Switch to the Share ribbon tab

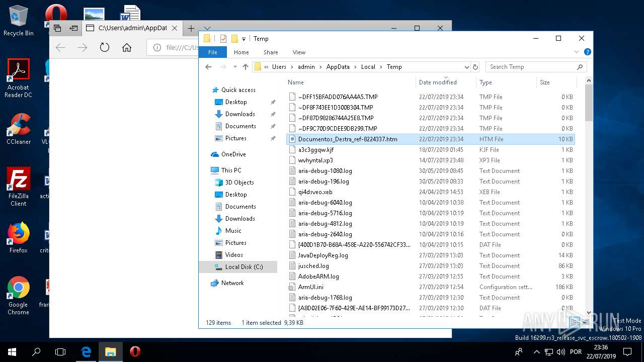coord(271,52)
